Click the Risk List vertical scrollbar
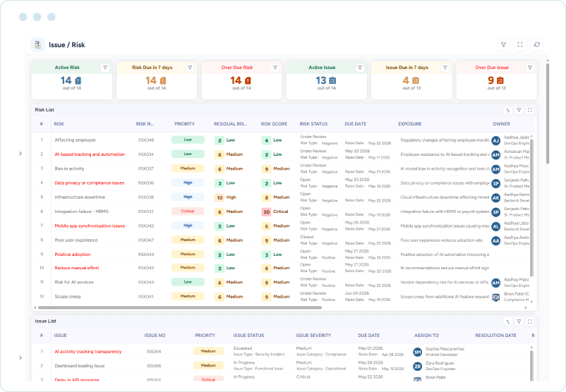Screen dimensions: 566x392 (x=531, y=207)
